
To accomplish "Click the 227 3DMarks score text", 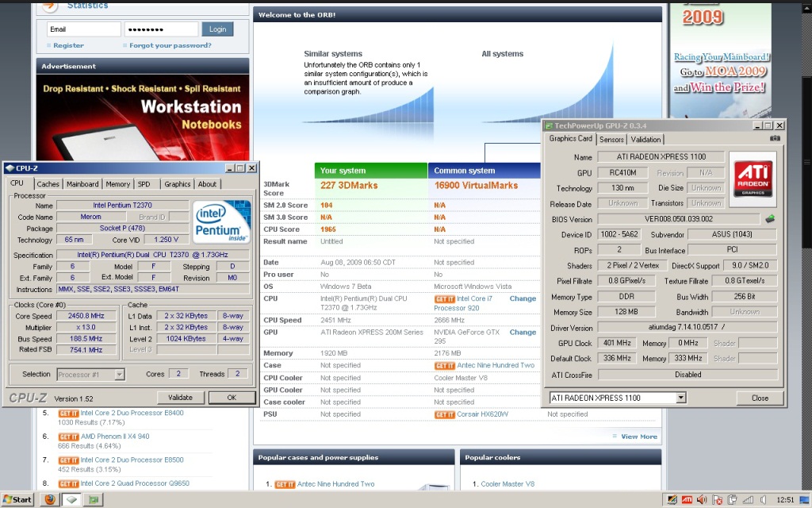I will click(349, 186).
